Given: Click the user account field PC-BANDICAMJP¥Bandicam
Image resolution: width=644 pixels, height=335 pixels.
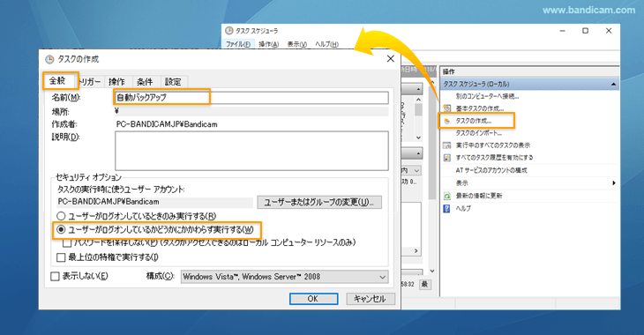Looking at the screenshot, I should pyautogui.click(x=155, y=202).
